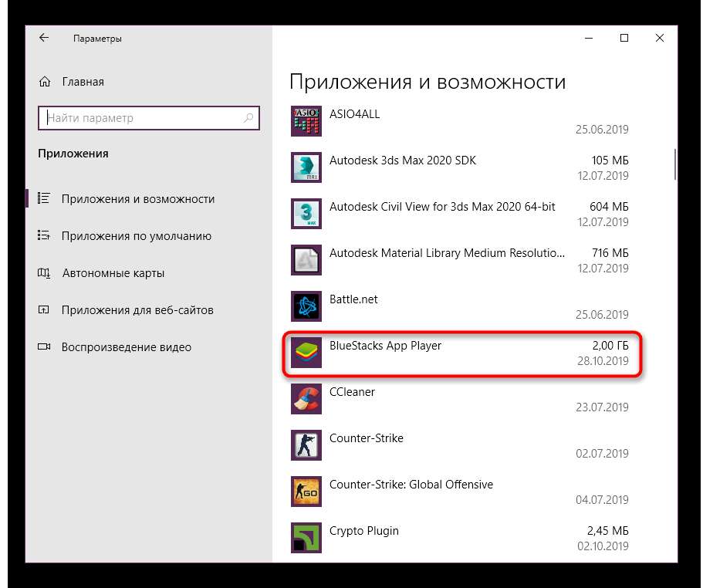Screen dimensions: 703x588
Task: Select Приложения и возможности in sidebar
Action: 137,199
